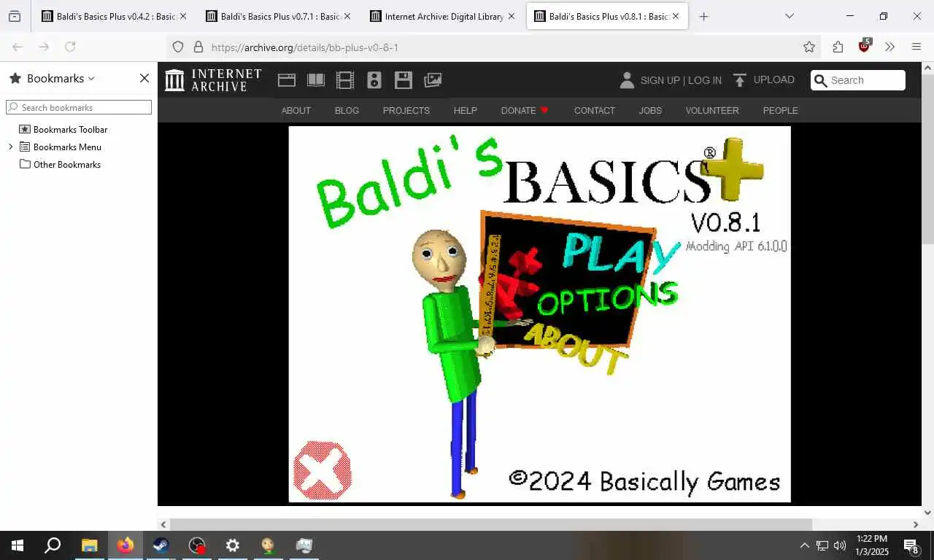Click the tracking protection shield icon
The image size is (934, 560).
(x=178, y=47)
